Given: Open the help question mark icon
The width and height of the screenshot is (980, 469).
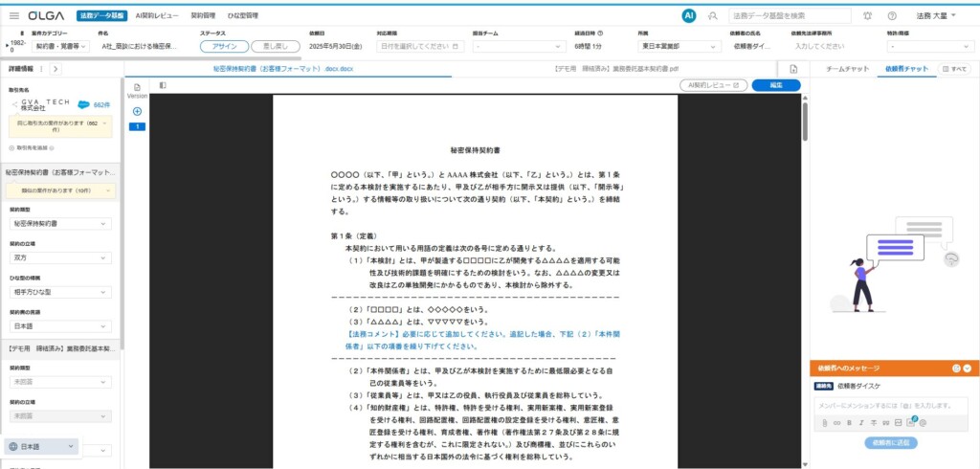Looking at the screenshot, I should [892, 15].
